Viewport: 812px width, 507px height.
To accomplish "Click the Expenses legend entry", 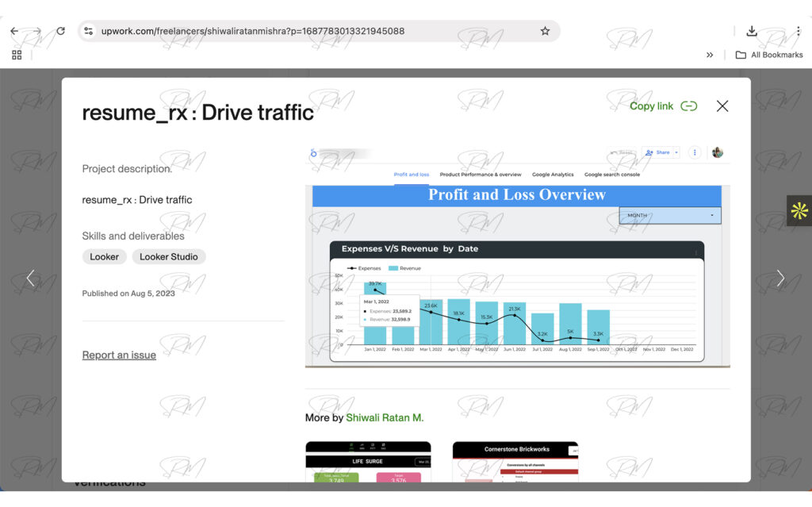I will point(364,268).
